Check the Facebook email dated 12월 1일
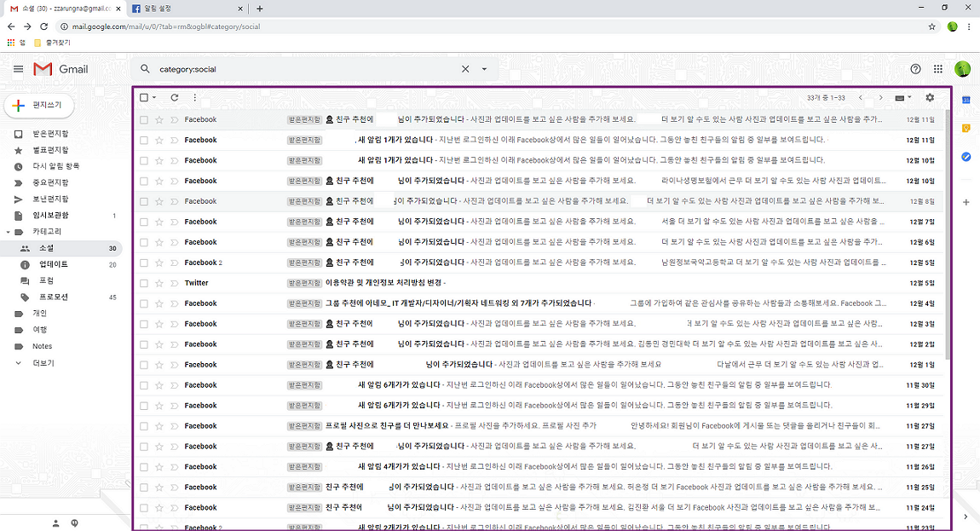The image size is (980, 531). [x=144, y=365]
